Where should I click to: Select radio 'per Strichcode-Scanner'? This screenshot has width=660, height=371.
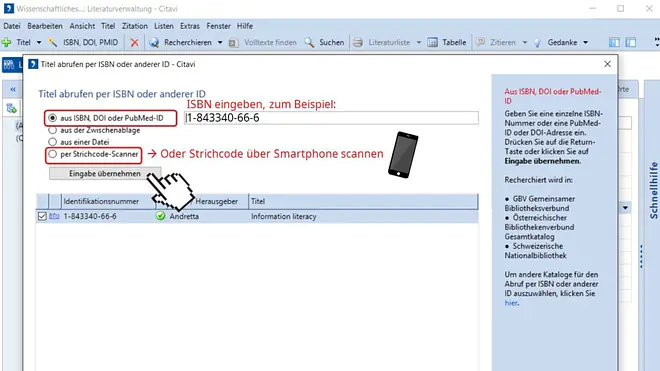(x=52, y=154)
